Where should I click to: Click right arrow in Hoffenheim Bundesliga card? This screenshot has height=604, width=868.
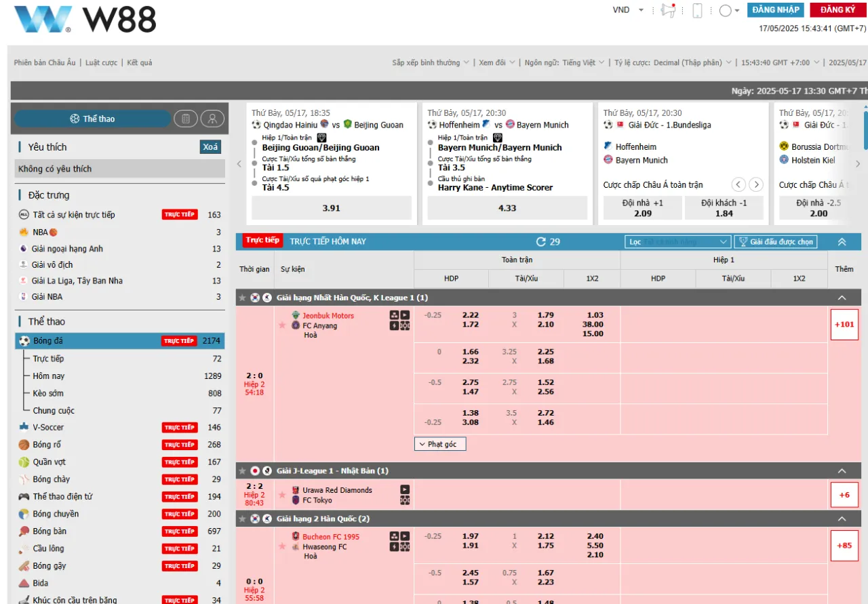756,184
